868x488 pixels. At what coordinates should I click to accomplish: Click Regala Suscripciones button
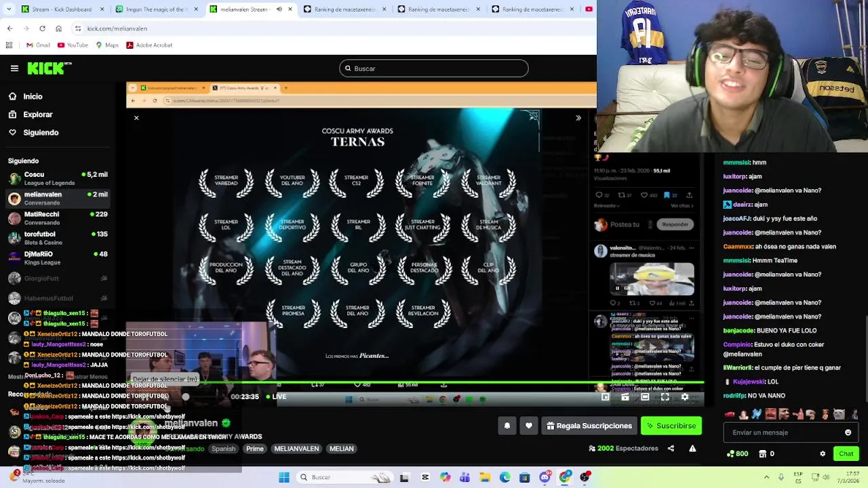[x=589, y=426]
